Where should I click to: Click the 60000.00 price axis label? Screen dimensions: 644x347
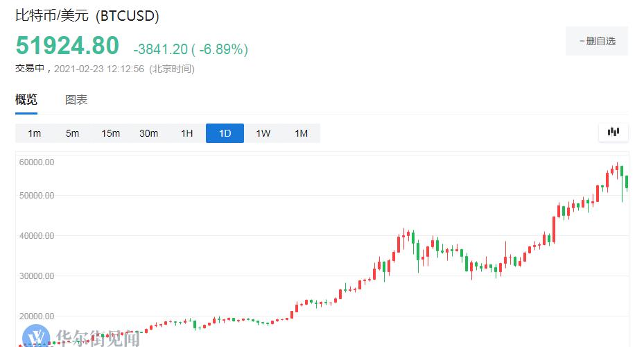[x=37, y=162]
